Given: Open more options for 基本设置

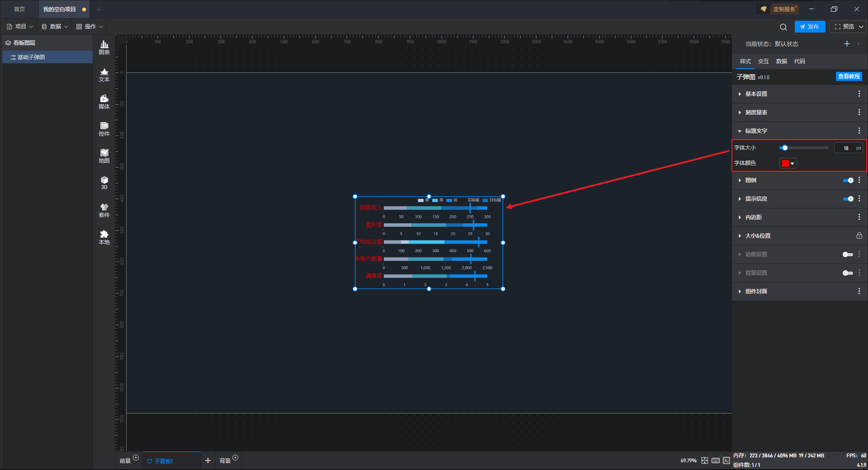Looking at the screenshot, I should (x=859, y=94).
